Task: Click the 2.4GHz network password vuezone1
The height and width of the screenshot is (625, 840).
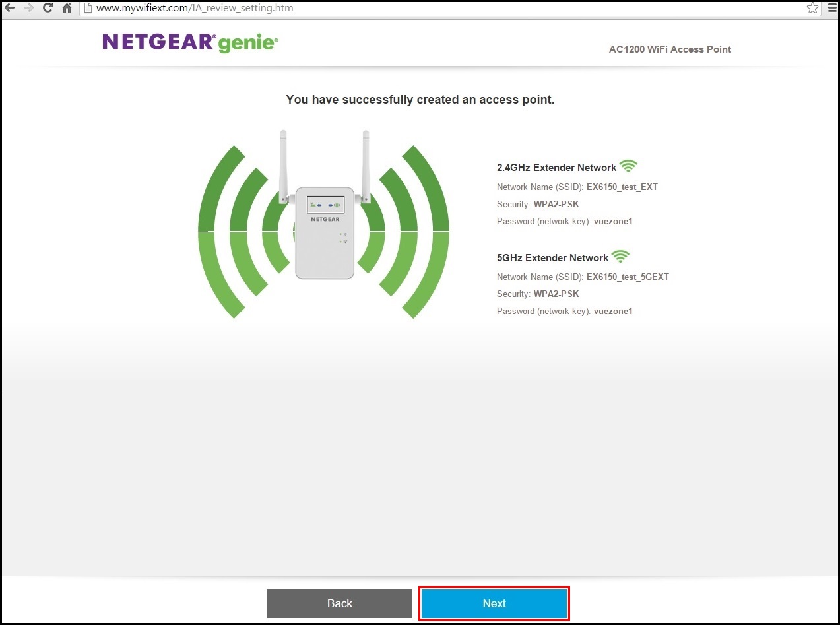Action: pyautogui.click(x=613, y=221)
